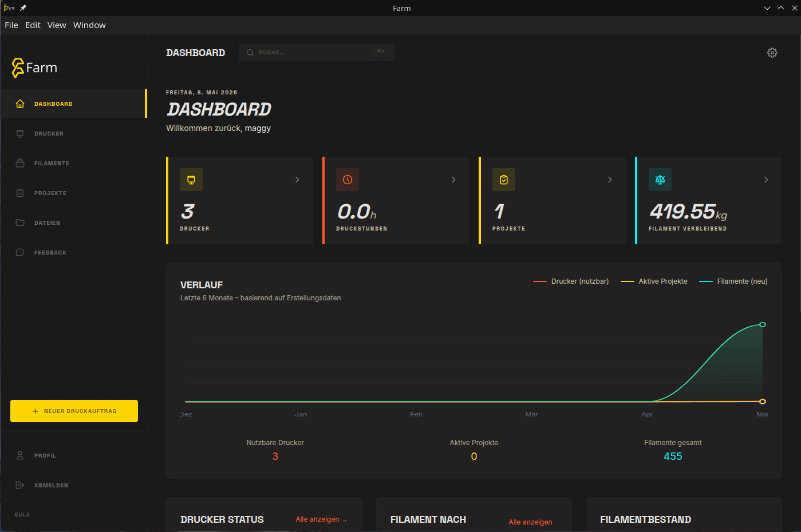Open the EULA link in sidebar

pyautogui.click(x=22, y=515)
